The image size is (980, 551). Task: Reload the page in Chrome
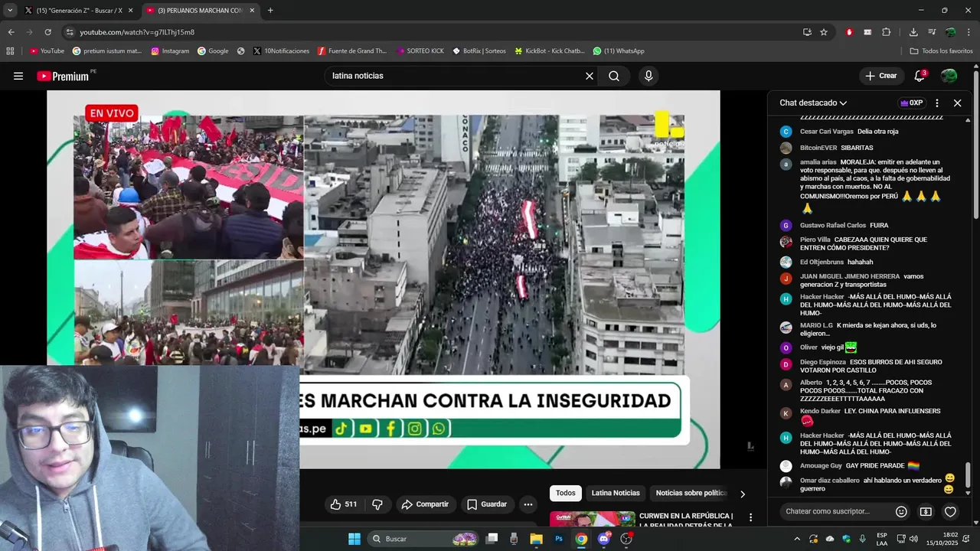tap(47, 32)
